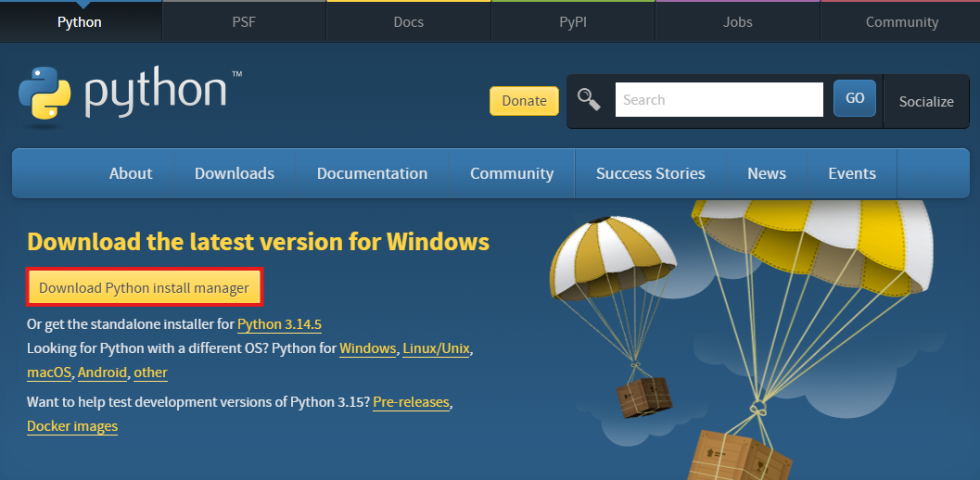The image size is (980, 480).
Task: Open the News navigation menu
Action: 767,173
